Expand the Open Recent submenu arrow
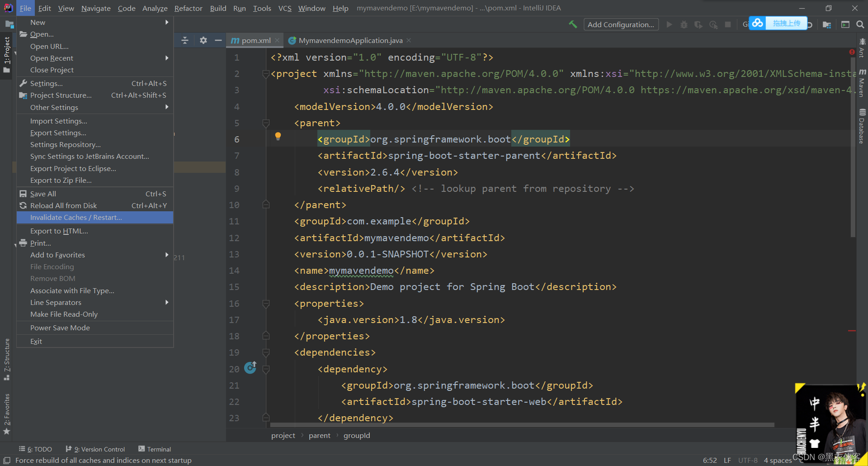 [x=167, y=58]
